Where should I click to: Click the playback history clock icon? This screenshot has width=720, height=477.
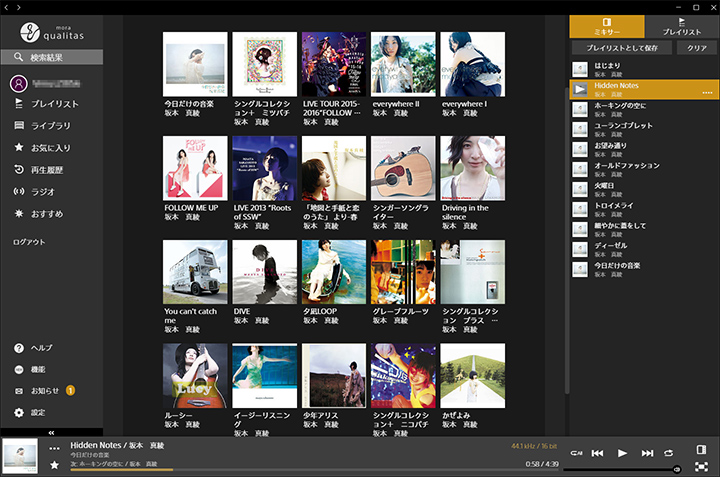coord(19,169)
